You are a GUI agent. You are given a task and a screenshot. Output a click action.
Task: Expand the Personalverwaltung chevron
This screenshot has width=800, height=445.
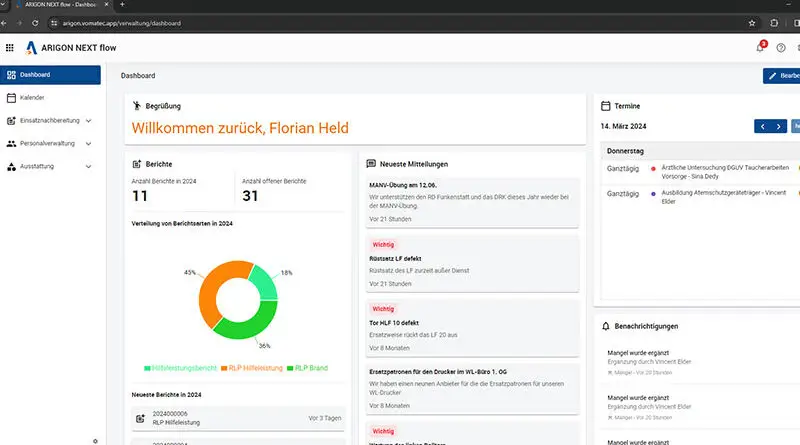88,144
